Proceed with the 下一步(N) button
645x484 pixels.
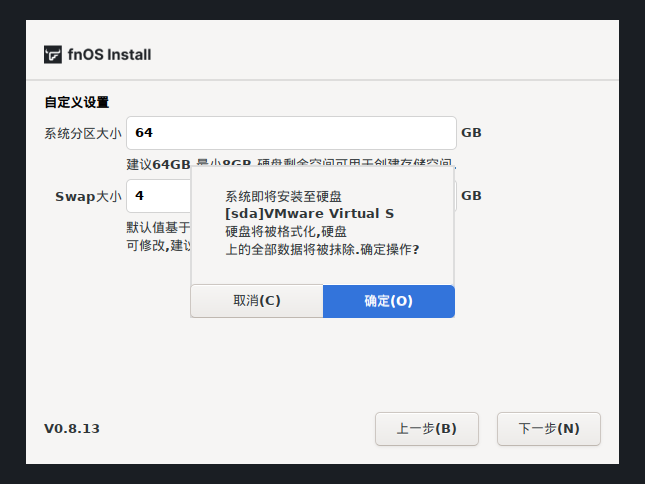point(548,429)
